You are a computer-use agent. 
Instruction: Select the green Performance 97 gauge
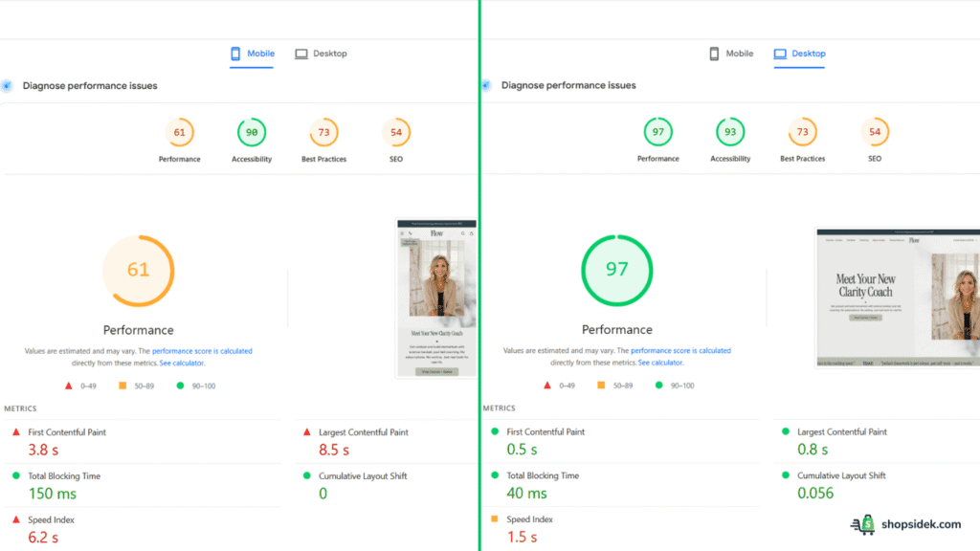tap(658, 132)
